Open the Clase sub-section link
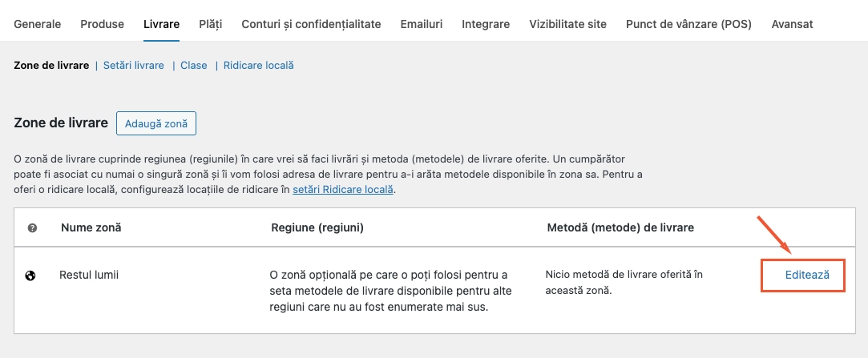Image resolution: width=868 pixels, height=358 pixels. point(194,66)
